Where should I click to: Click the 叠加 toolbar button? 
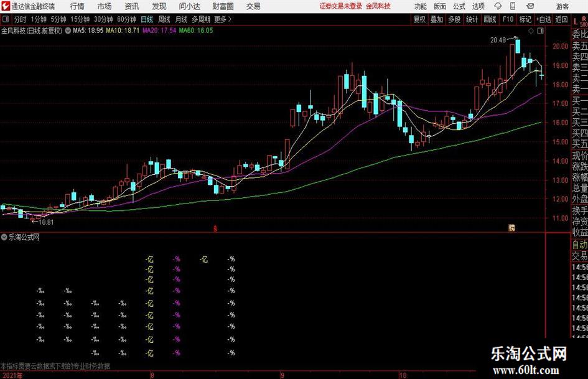coord(437,19)
